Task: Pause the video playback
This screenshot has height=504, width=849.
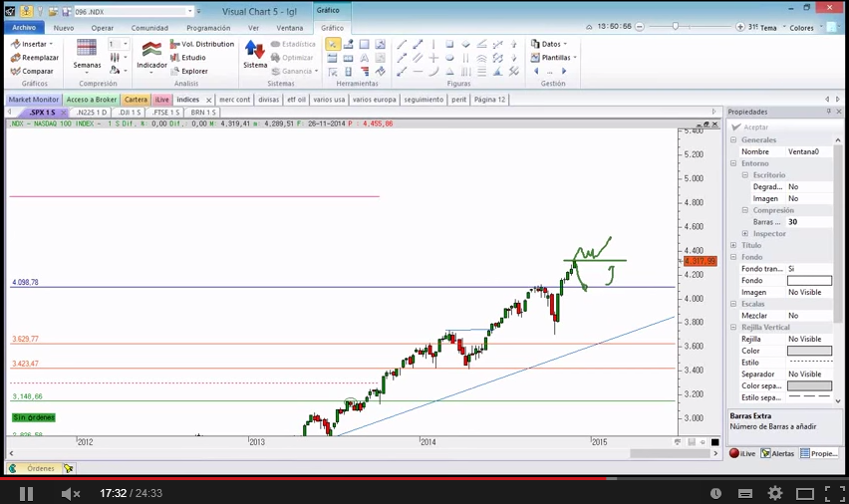Action: coord(26,493)
